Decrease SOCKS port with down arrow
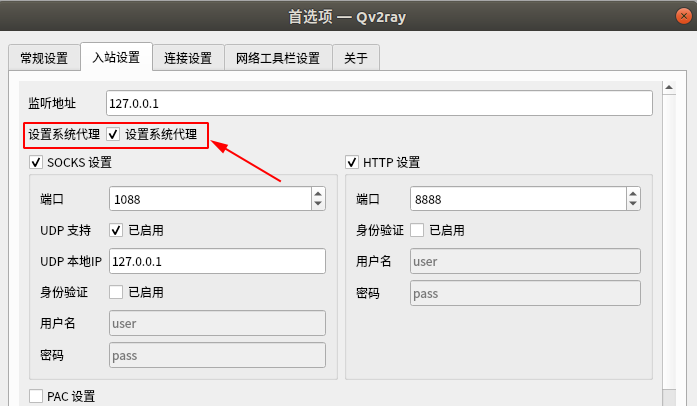 click(x=318, y=204)
